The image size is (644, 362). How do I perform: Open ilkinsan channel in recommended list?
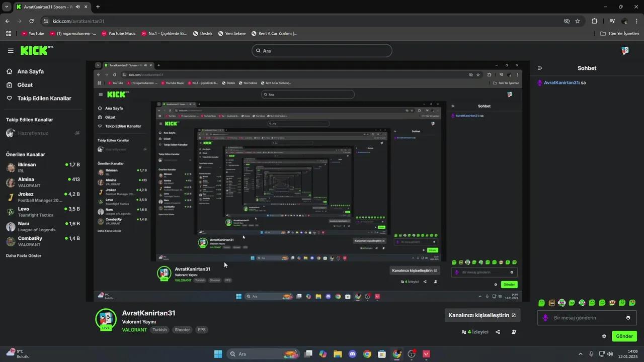coord(43,167)
